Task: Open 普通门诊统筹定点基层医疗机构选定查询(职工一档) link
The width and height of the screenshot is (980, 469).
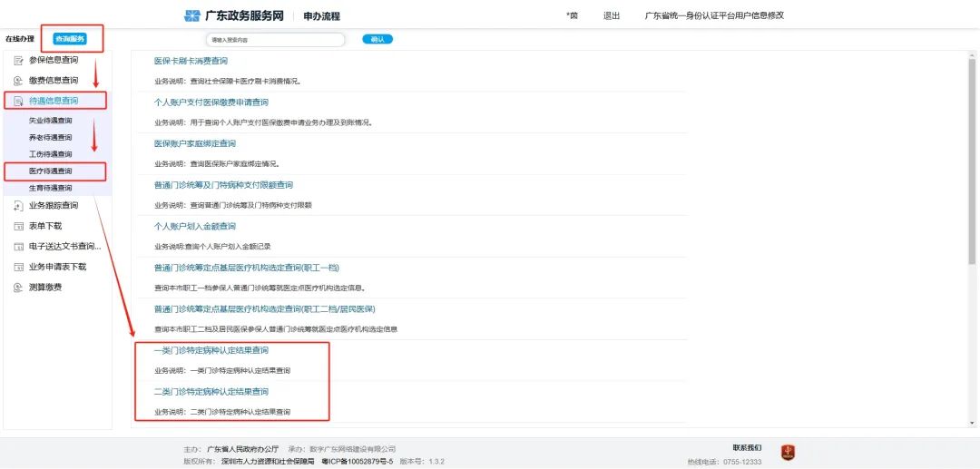Action: click(247, 268)
